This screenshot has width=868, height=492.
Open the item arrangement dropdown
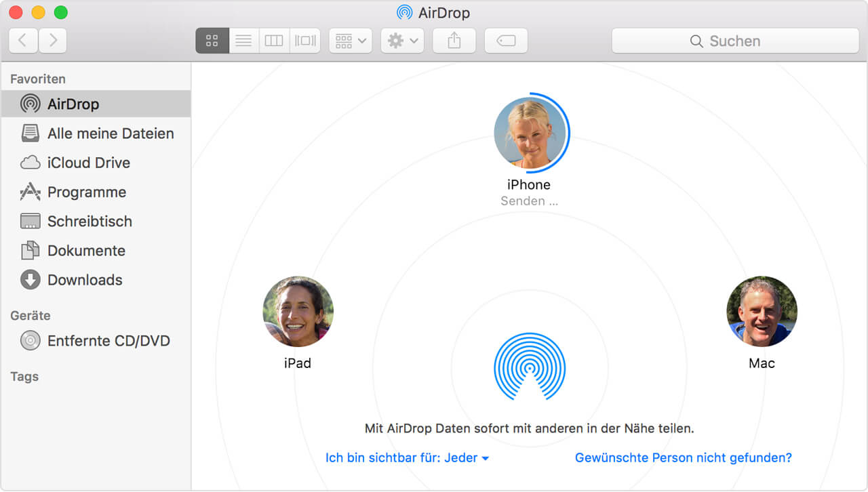pyautogui.click(x=350, y=40)
